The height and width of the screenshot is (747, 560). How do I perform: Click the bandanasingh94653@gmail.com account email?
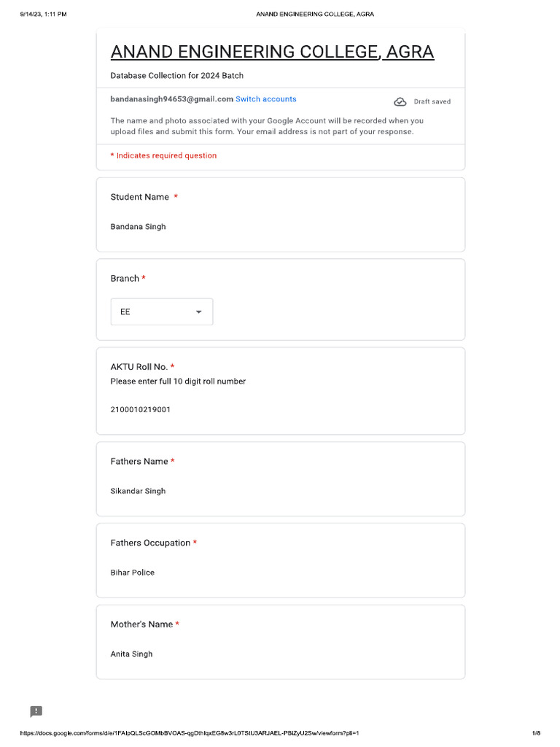click(171, 99)
